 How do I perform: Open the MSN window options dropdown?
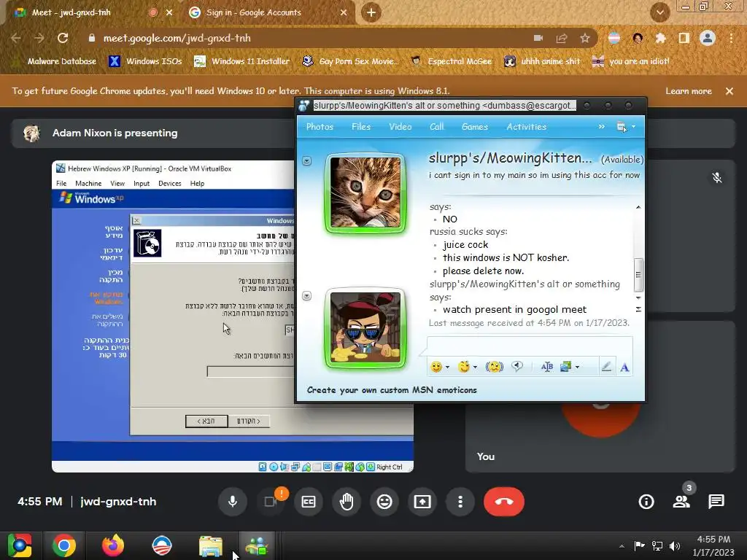click(625, 127)
